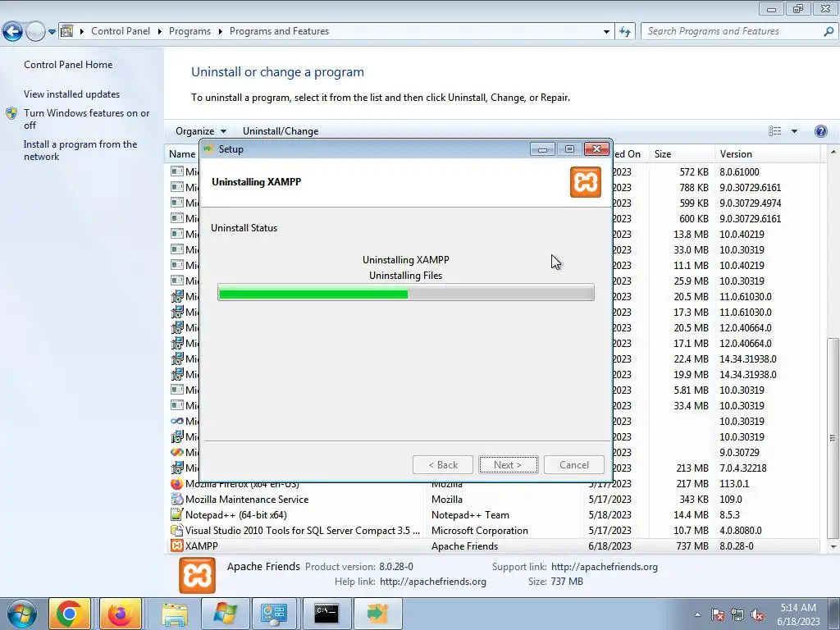Open Control Panel Home link

[68, 65]
